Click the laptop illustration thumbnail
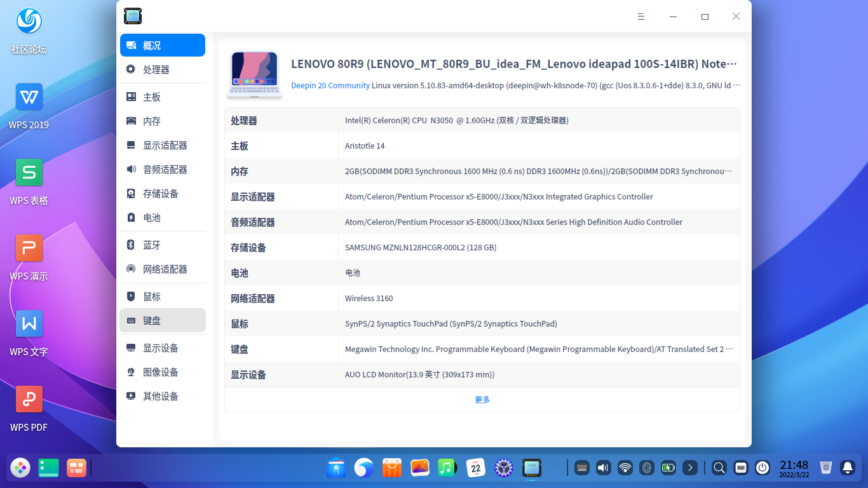The width and height of the screenshot is (868, 488). pyautogui.click(x=254, y=75)
